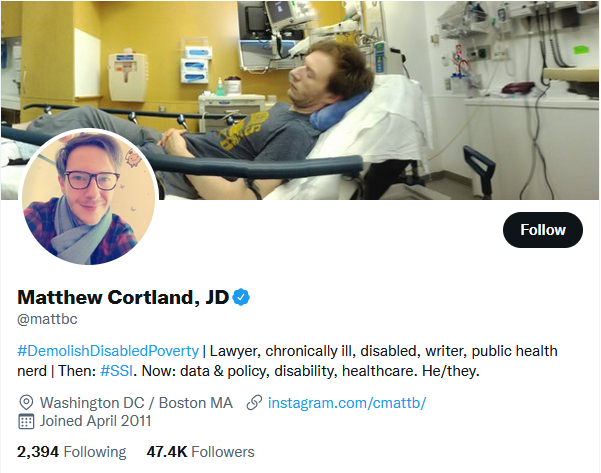Image resolution: width=601 pixels, height=473 pixels.
Task: Open the round profile avatar photo
Action: click(x=89, y=197)
